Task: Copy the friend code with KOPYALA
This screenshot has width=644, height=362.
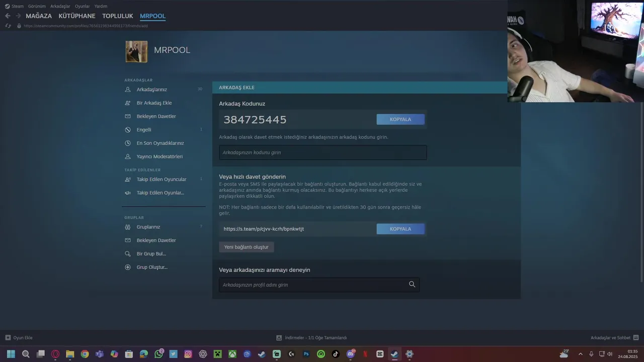Action: click(400, 119)
